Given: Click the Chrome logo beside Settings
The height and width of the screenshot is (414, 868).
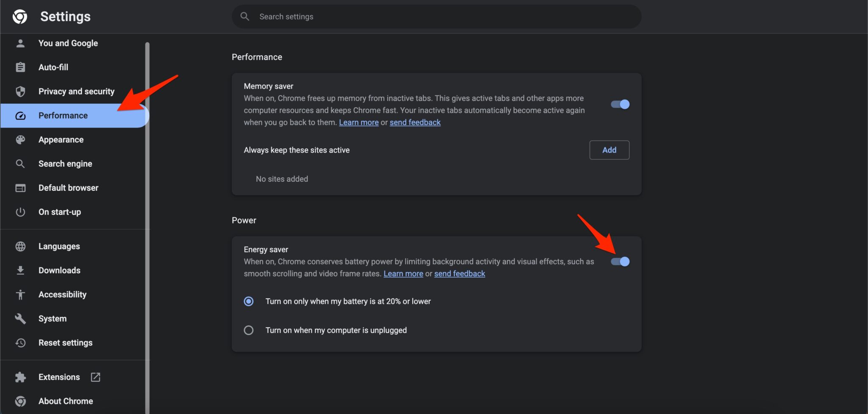Looking at the screenshot, I should (x=19, y=17).
